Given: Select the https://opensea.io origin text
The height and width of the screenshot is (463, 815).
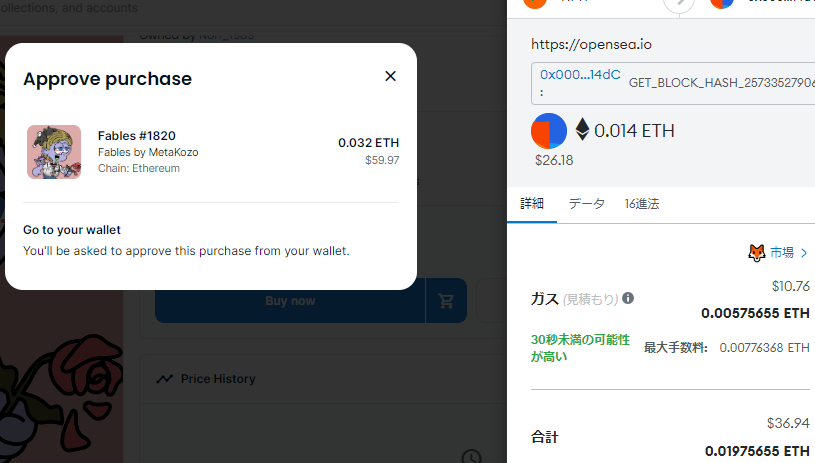Looking at the screenshot, I should 591,45.
